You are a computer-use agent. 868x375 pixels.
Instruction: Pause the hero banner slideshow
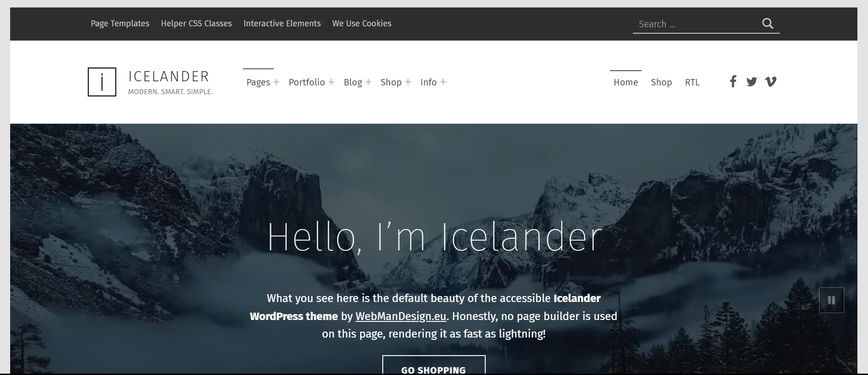pyautogui.click(x=832, y=300)
